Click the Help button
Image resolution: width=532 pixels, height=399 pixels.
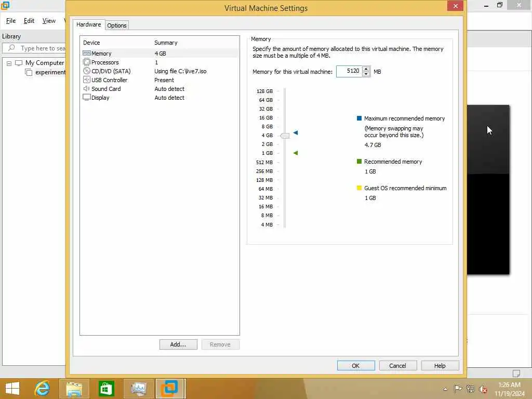click(440, 365)
